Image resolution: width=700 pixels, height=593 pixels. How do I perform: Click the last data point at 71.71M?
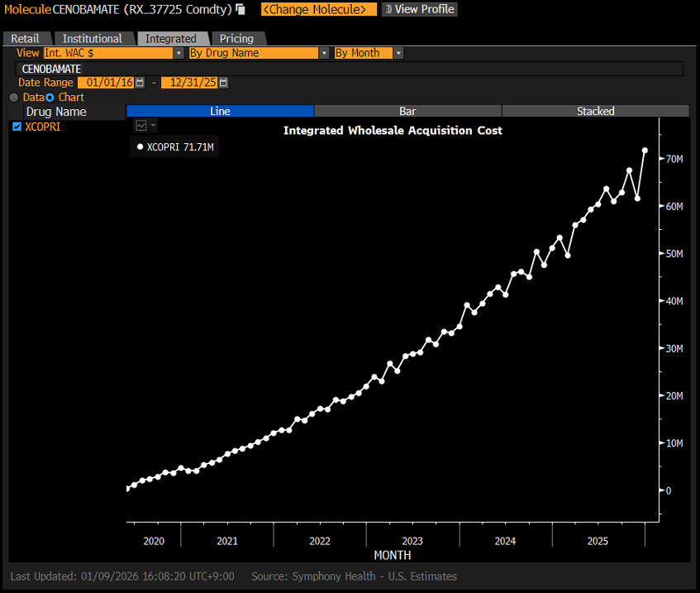[x=645, y=151]
